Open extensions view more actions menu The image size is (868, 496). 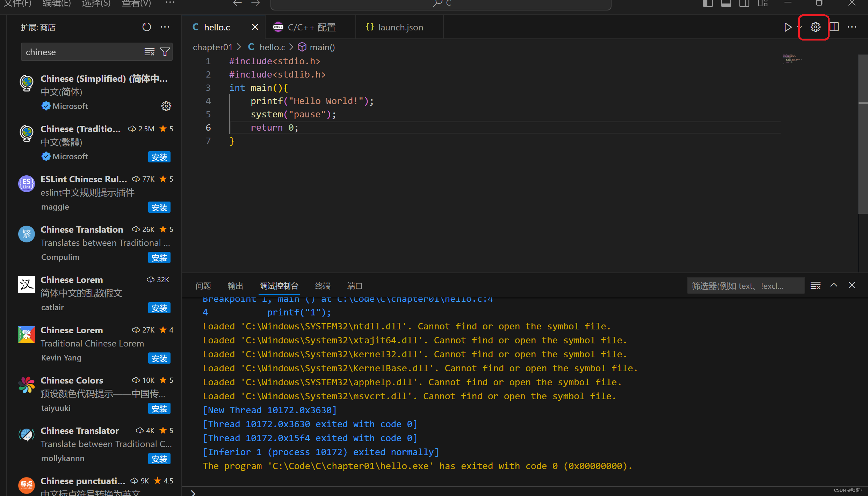165,27
